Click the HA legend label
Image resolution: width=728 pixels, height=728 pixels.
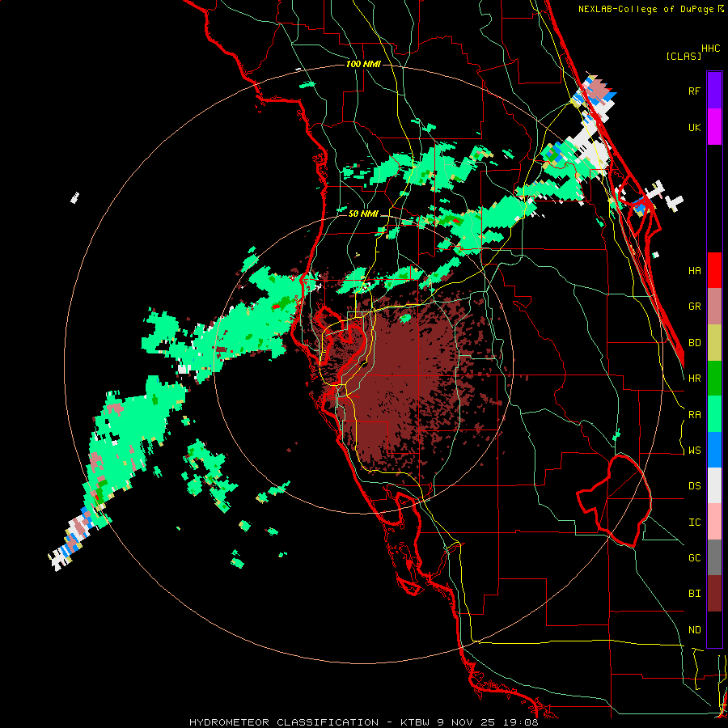point(694,271)
